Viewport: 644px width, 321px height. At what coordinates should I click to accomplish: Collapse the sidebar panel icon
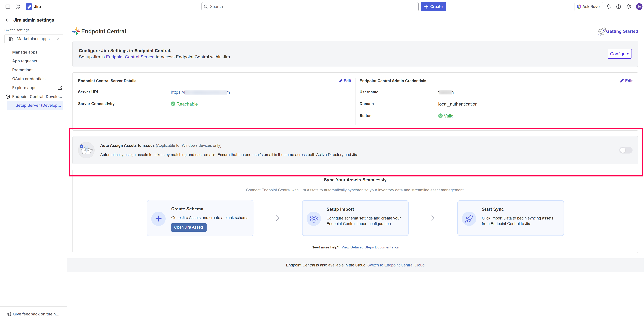pos(8,7)
